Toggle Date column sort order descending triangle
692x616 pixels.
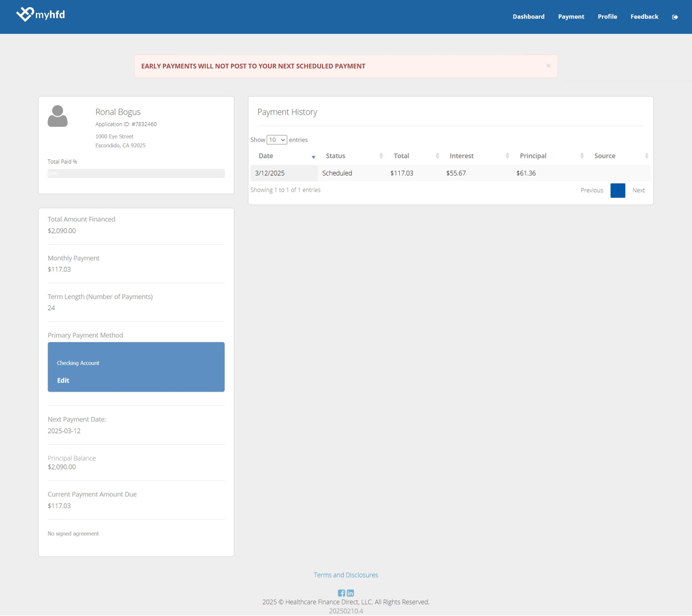point(313,157)
